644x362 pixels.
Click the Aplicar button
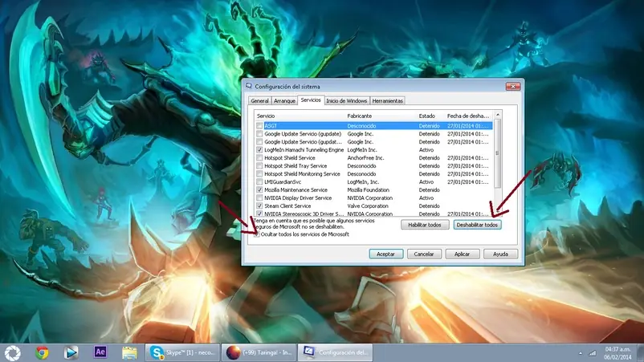pos(462,254)
